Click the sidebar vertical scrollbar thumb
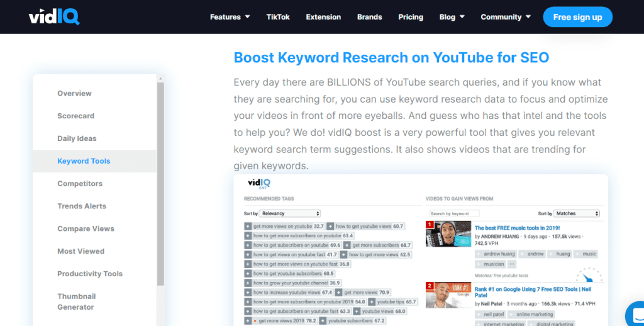Viewport: 644px width, 326px height. pos(160,184)
